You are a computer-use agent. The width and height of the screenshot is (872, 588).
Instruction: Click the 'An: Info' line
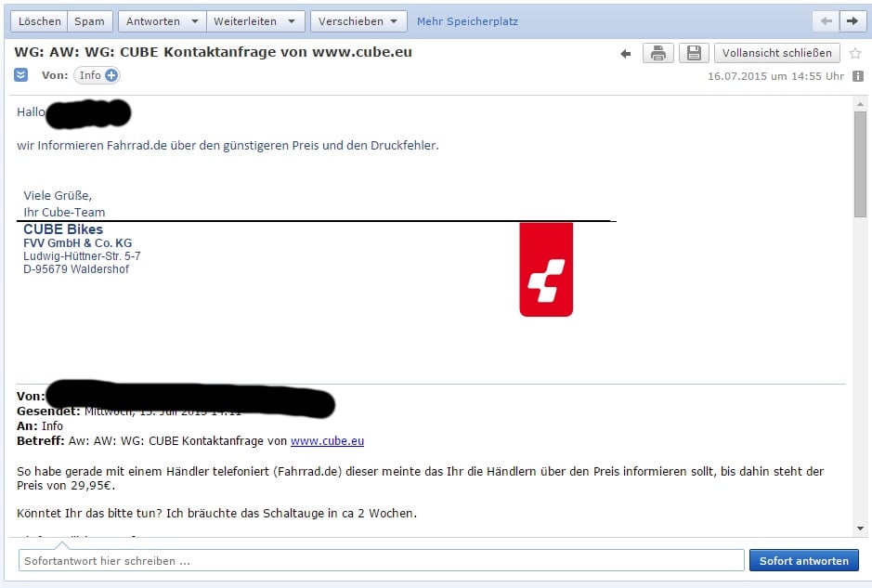(x=40, y=425)
